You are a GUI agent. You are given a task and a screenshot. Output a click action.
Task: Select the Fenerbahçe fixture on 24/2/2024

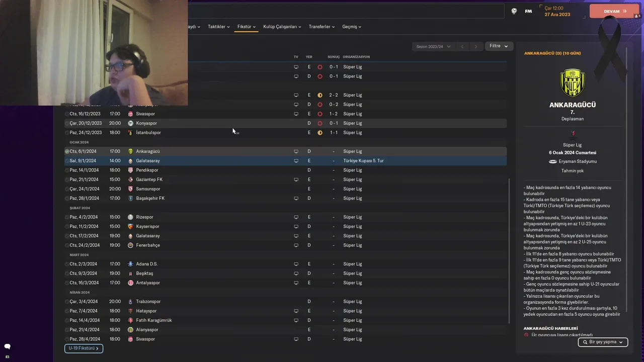coord(285,245)
